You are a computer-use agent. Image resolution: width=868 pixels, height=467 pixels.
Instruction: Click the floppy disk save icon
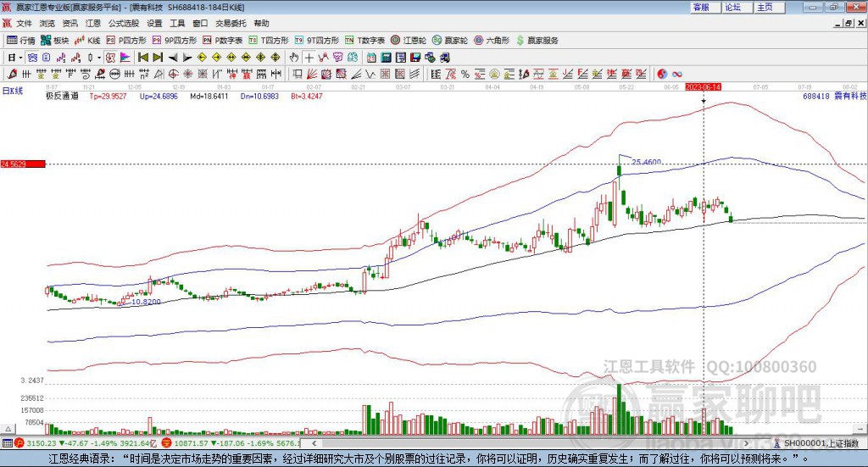tap(415, 58)
